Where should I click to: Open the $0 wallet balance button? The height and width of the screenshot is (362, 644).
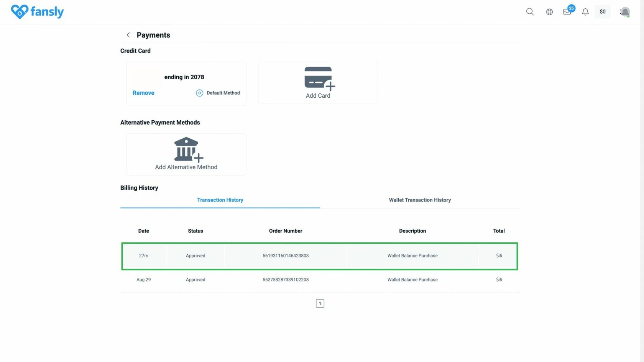coord(603,12)
